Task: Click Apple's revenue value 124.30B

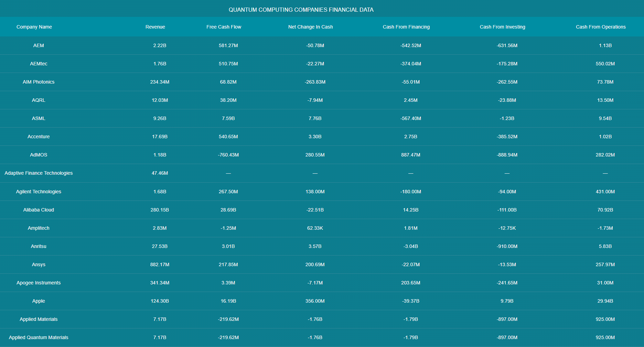Action: [x=160, y=301]
